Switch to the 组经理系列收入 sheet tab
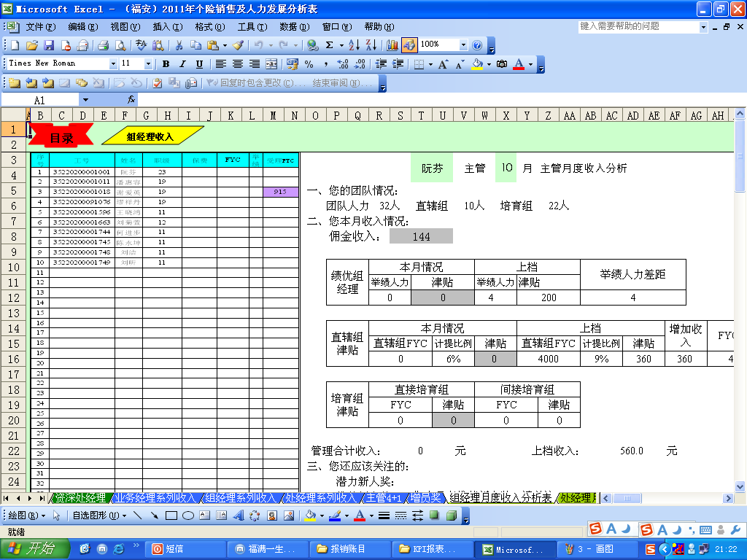Image resolution: width=747 pixels, height=560 pixels. point(241,498)
